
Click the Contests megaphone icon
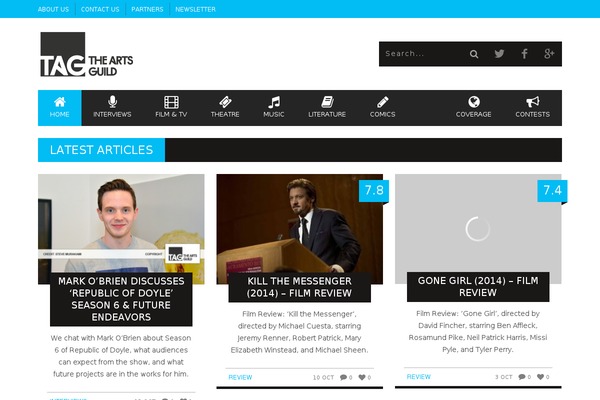click(532, 102)
